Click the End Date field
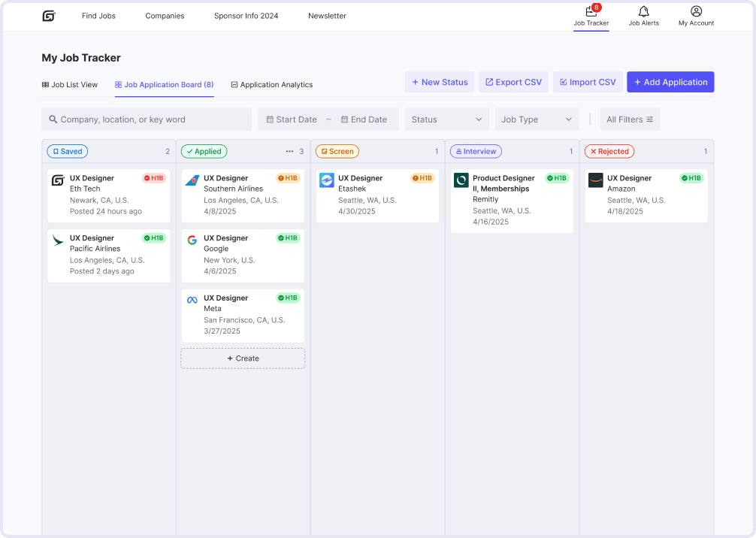The height and width of the screenshot is (538, 756). [x=364, y=119]
